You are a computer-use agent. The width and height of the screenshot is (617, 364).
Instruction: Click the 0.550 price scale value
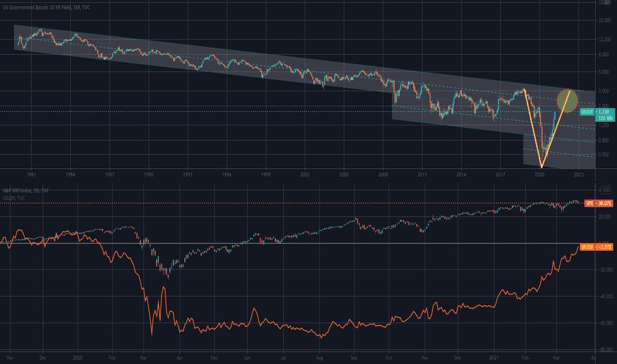[604, 155]
